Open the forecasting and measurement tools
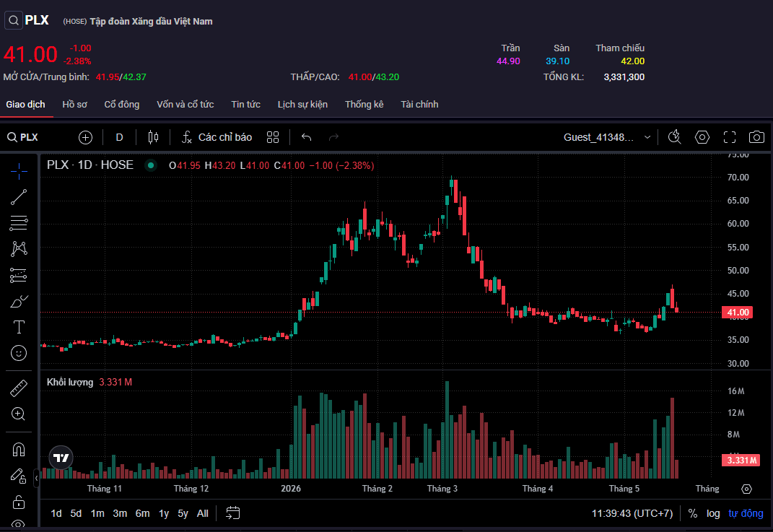This screenshot has width=773, height=532. point(19,275)
